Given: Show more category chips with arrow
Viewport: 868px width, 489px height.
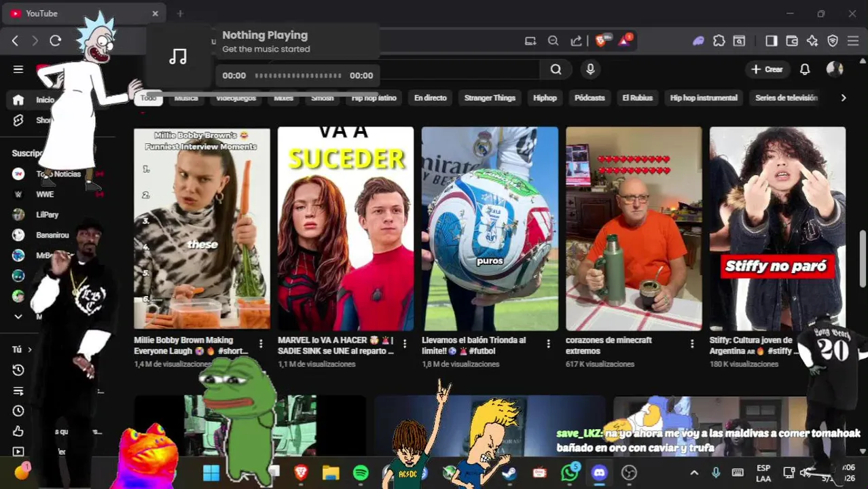Looking at the screenshot, I should [x=844, y=98].
